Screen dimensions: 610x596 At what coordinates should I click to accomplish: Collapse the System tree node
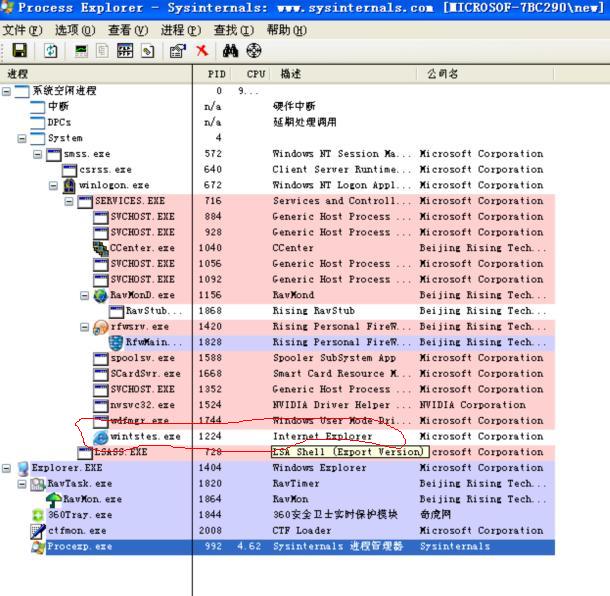click(22, 138)
